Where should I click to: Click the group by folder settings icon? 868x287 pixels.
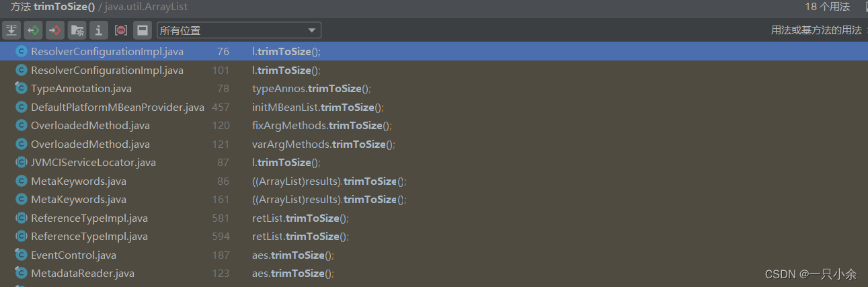[x=77, y=30]
